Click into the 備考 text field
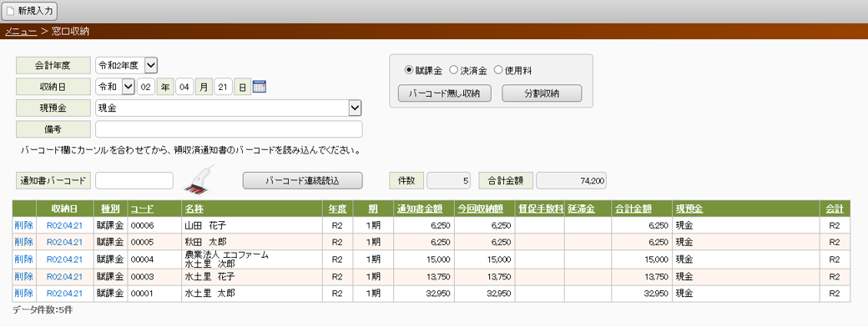 pos(229,129)
